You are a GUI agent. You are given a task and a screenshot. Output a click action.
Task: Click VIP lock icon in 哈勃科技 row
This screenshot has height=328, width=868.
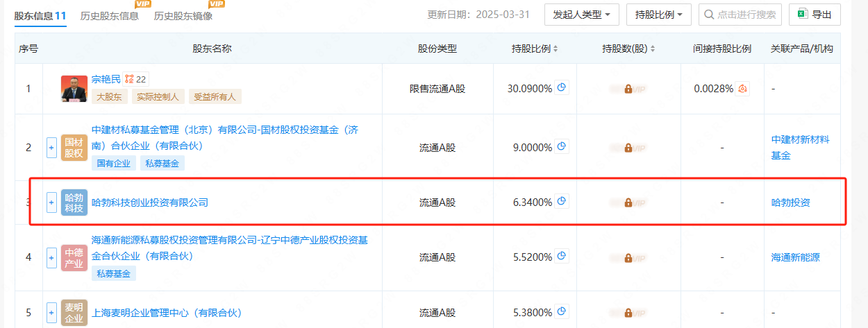(628, 202)
